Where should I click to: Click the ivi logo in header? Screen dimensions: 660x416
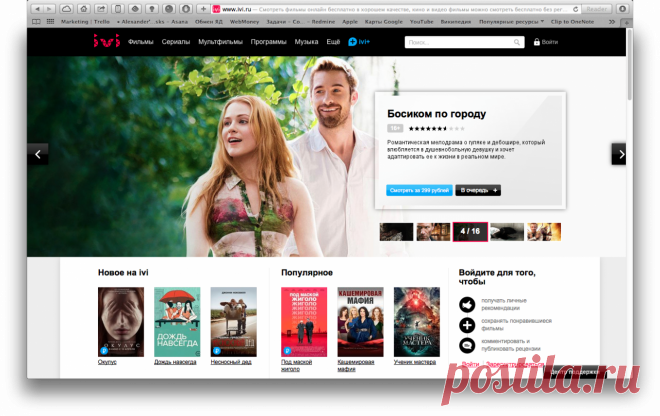(106, 42)
